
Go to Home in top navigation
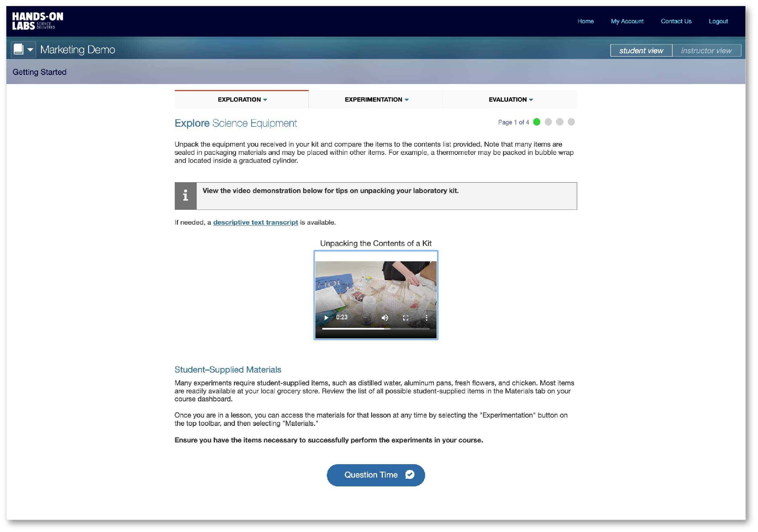[x=585, y=21]
